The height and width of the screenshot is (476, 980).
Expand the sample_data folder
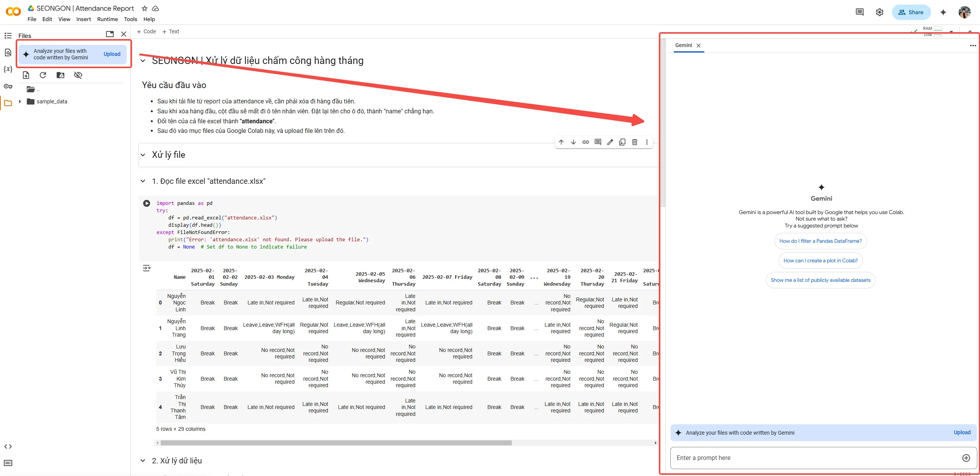[20, 101]
